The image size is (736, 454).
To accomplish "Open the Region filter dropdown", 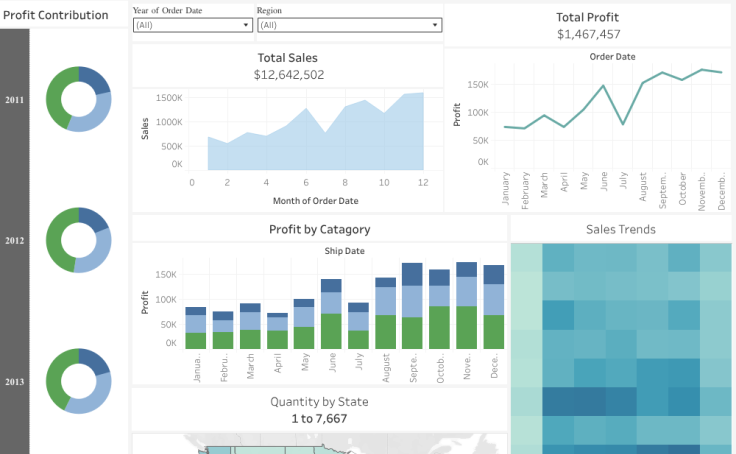I will point(348,25).
